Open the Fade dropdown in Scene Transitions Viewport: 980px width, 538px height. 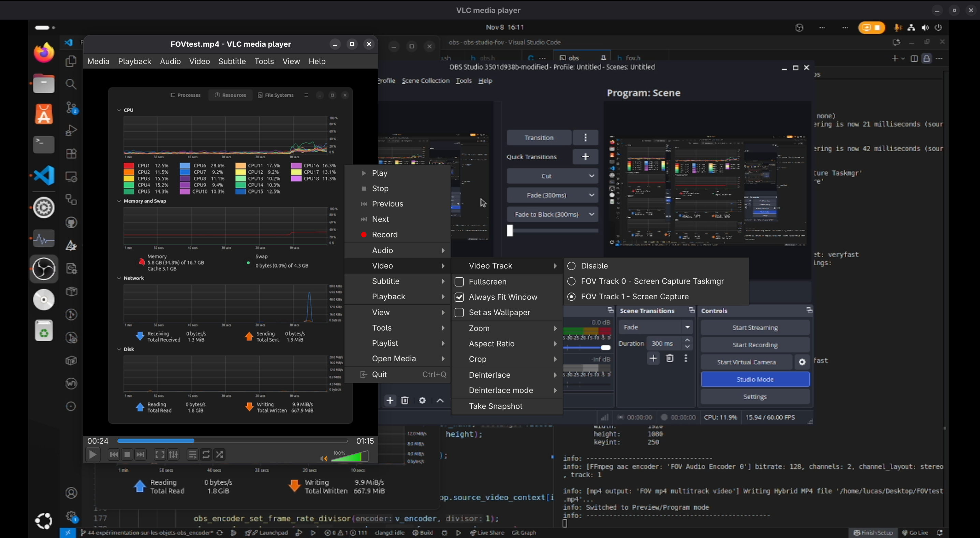(655, 327)
